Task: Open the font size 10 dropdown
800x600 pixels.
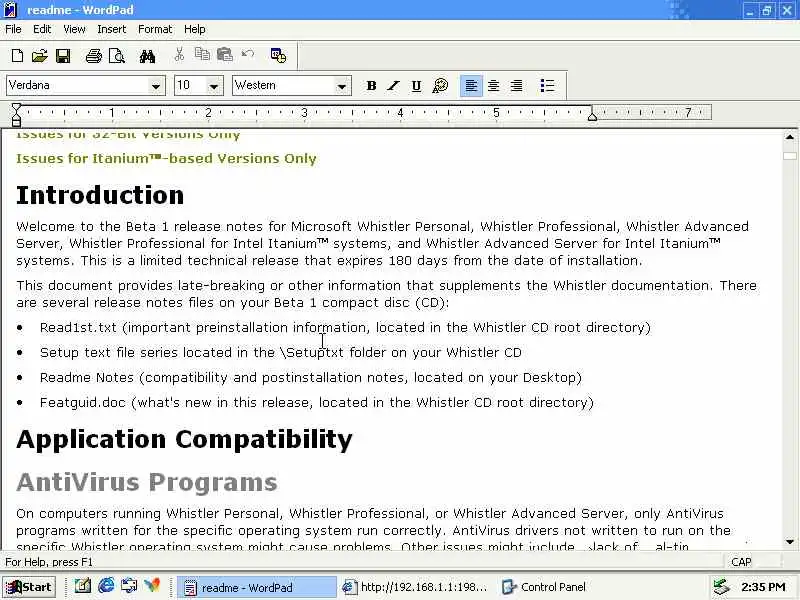Action: 214,86
